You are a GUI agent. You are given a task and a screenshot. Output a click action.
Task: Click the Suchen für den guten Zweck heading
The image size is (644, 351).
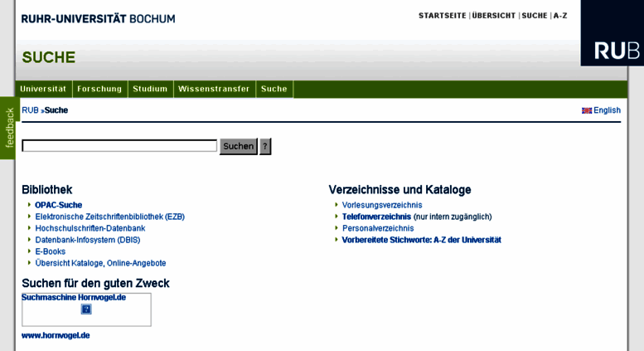tap(95, 283)
